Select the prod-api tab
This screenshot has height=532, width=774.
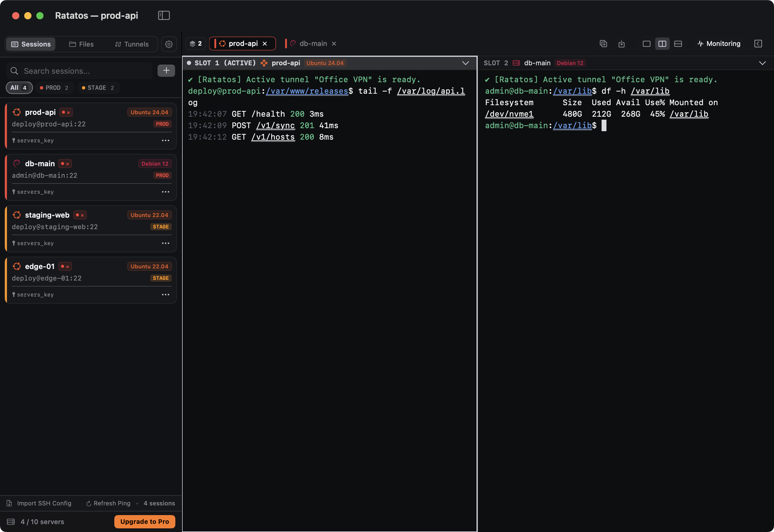coord(242,44)
